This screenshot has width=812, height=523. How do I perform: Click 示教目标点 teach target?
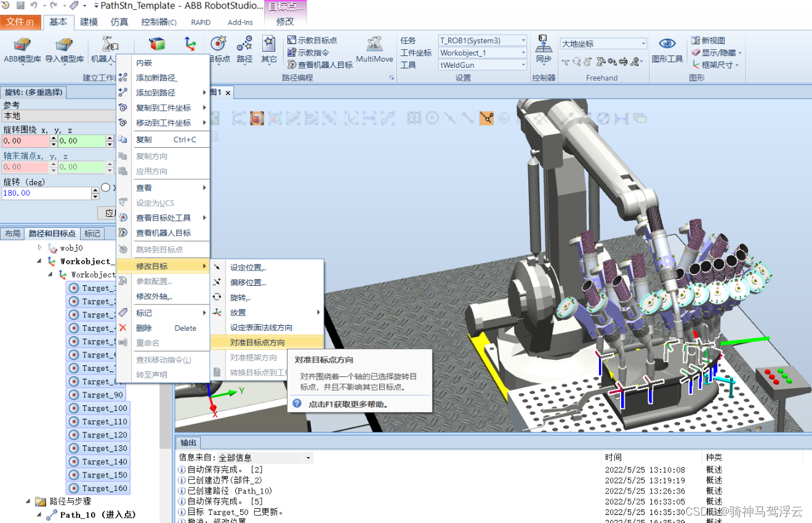pyautogui.click(x=312, y=40)
